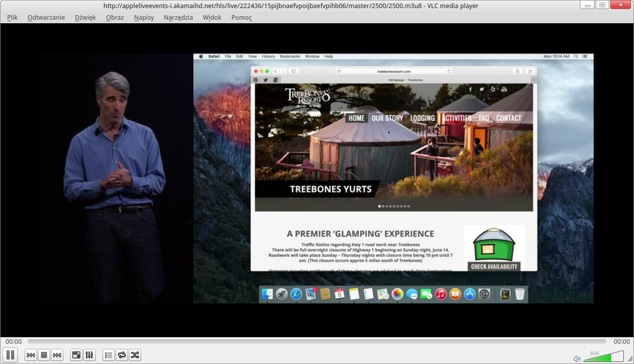The height and width of the screenshot is (364, 634).
Task: Click the playback seek bar
Action: point(317,342)
